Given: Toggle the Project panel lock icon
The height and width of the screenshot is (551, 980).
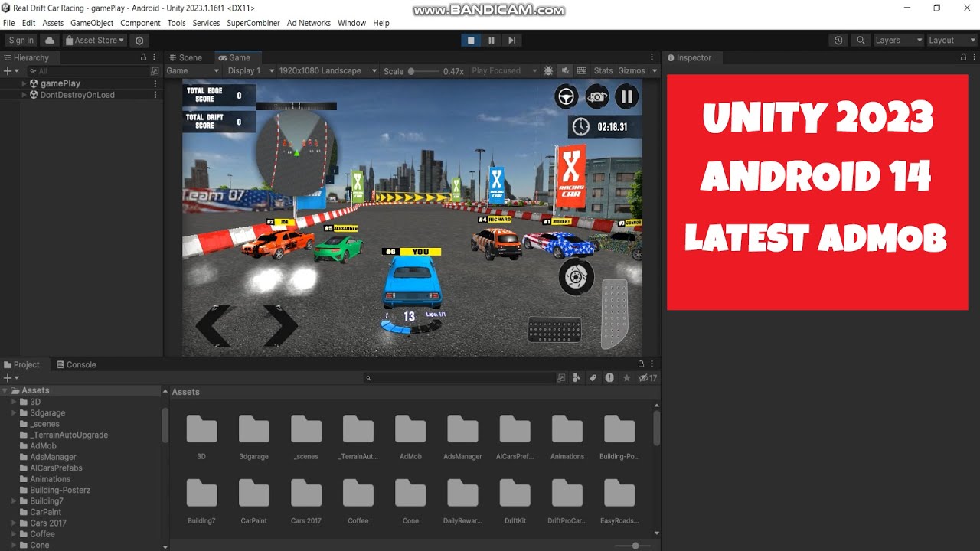Looking at the screenshot, I should coord(642,364).
